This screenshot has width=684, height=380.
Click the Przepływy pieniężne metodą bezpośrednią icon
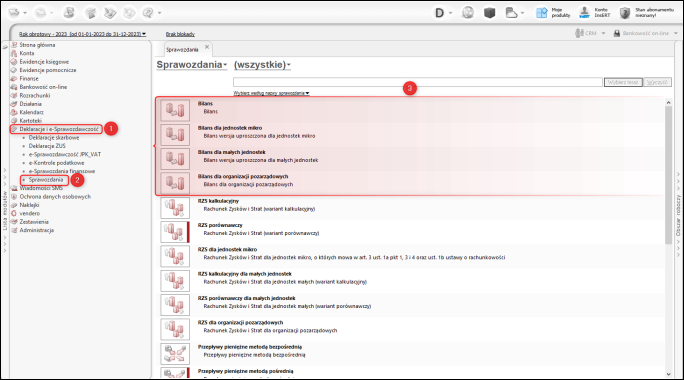[175, 354]
